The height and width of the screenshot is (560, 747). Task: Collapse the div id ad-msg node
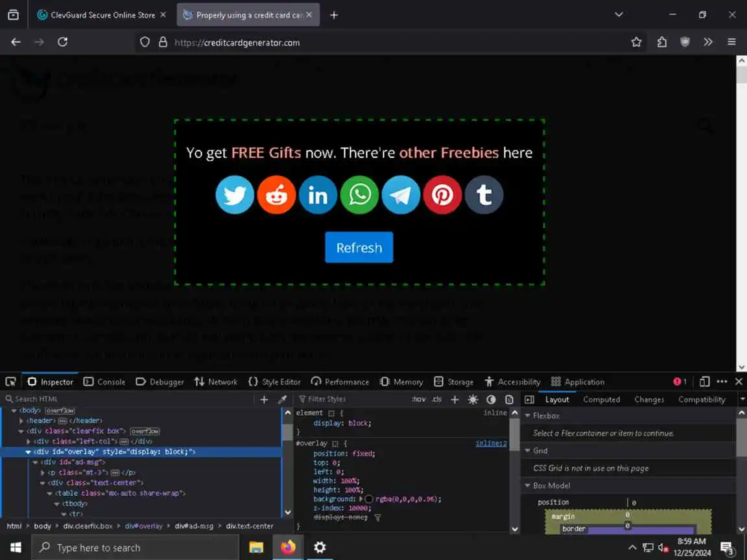click(35, 462)
